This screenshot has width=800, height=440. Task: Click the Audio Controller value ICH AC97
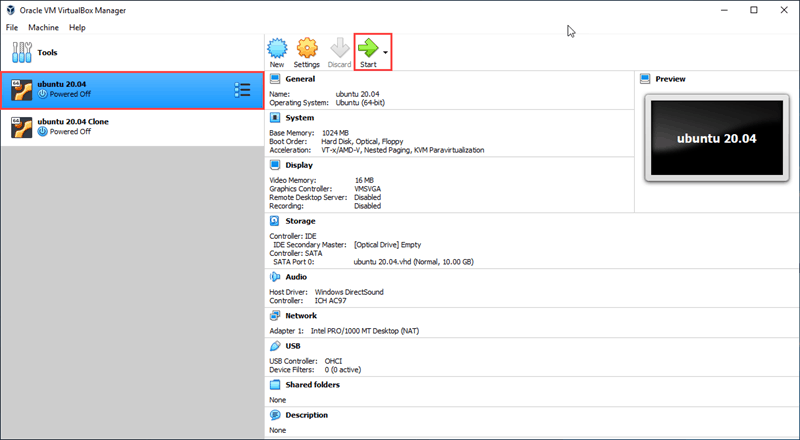tap(330, 301)
